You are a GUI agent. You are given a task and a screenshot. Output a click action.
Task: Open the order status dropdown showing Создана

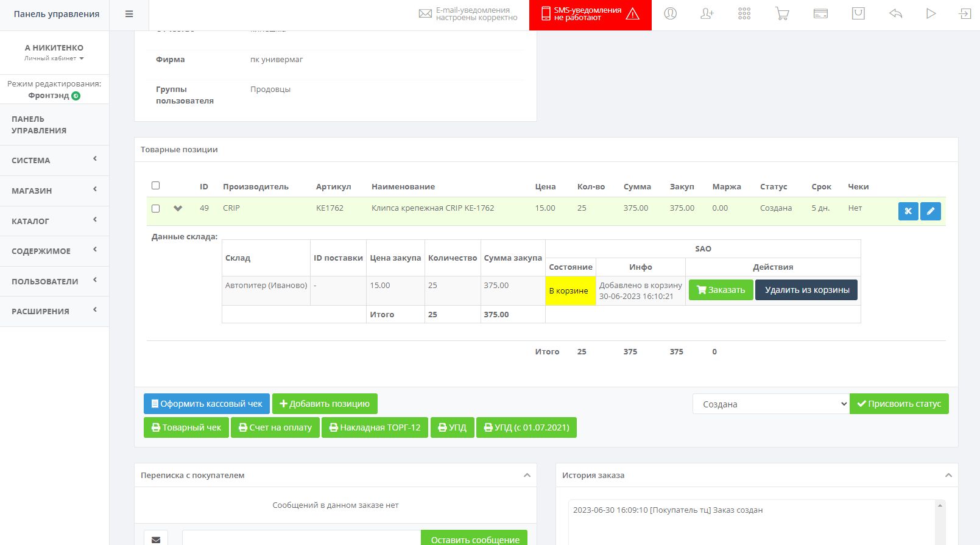tap(770, 404)
